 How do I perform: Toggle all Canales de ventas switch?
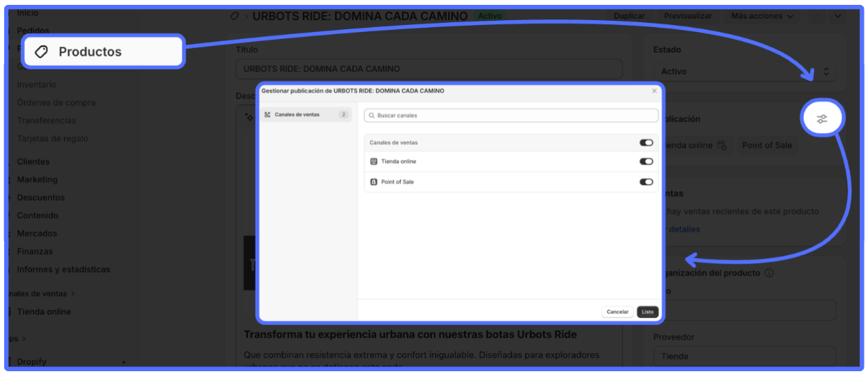646,143
